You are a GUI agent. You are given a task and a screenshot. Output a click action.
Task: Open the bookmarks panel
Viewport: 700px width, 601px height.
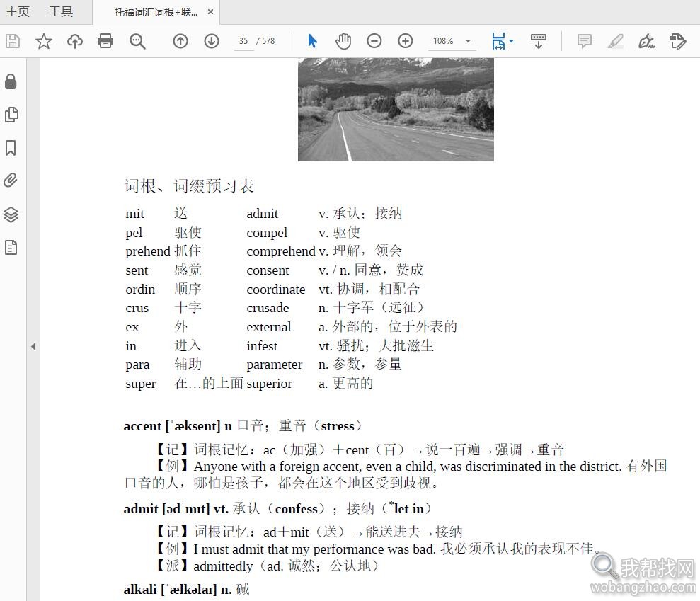tap(11, 148)
